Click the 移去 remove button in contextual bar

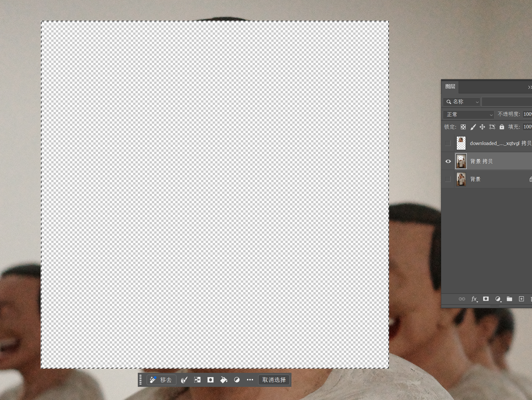(161, 380)
